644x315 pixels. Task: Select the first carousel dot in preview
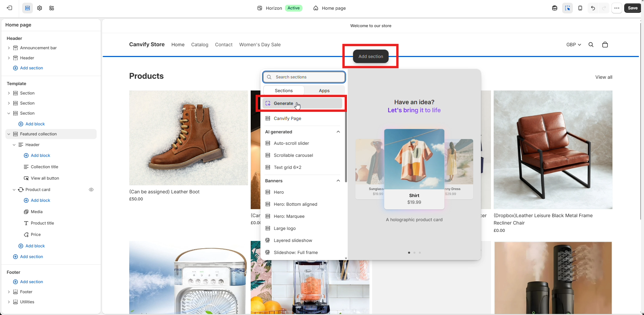click(409, 253)
